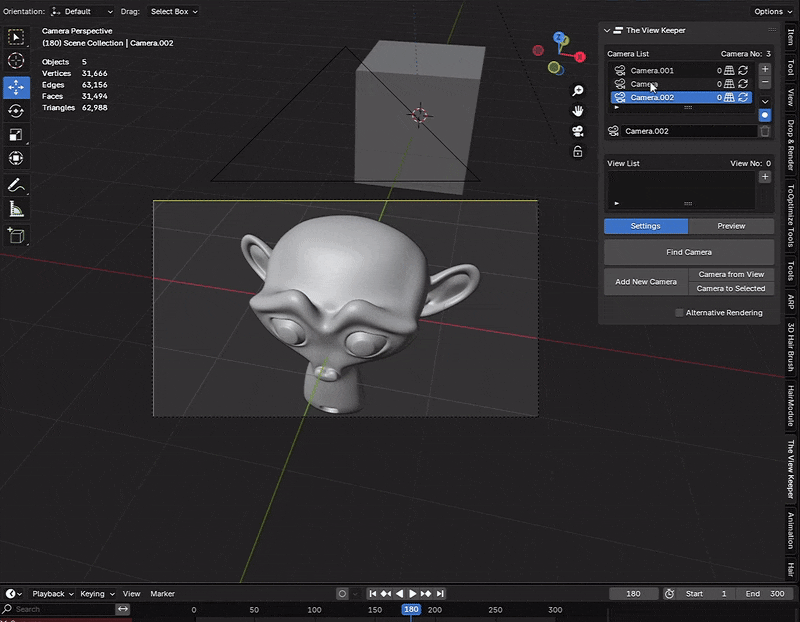Click the red X axis on gizmo
Viewport: 800px width, 622px height.
(580, 57)
